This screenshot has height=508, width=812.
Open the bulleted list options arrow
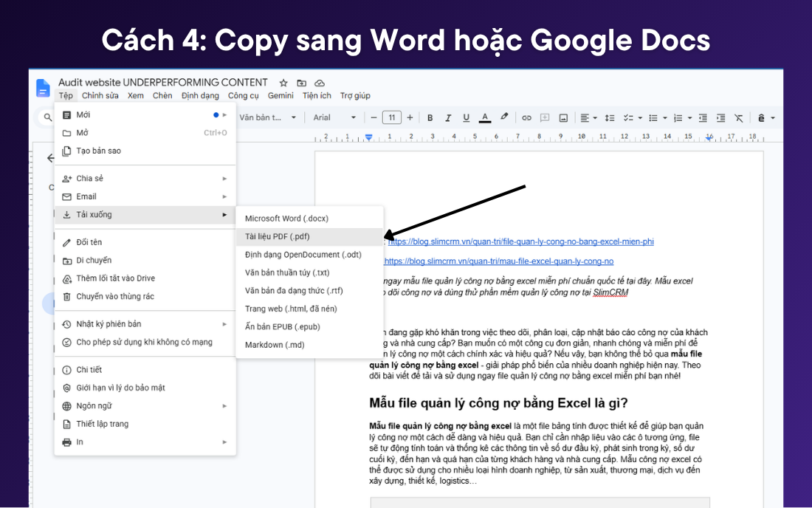tap(665, 118)
